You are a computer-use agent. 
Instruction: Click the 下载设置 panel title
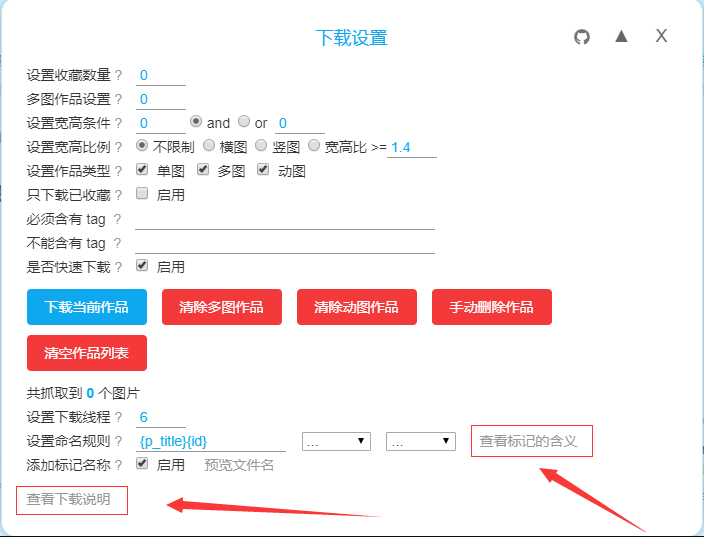[x=352, y=38]
